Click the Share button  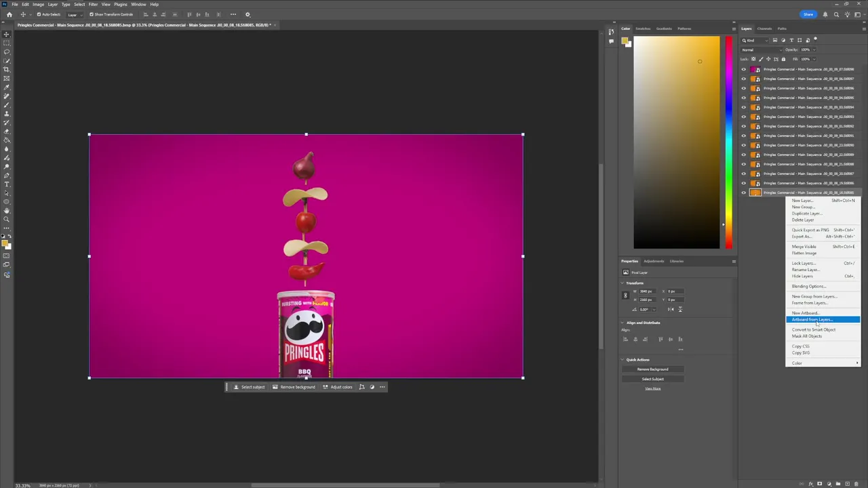[x=808, y=14]
